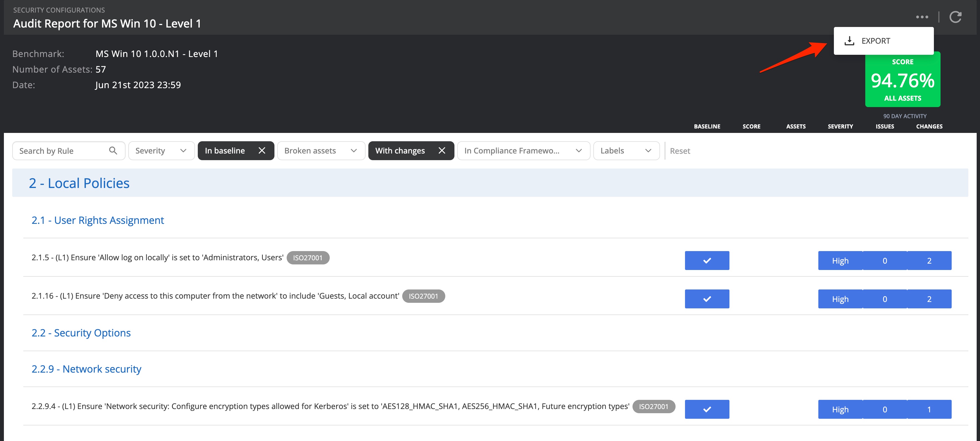Open section 2.2 - Security Options
This screenshot has width=980, height=441.
[x=81, y=333]
